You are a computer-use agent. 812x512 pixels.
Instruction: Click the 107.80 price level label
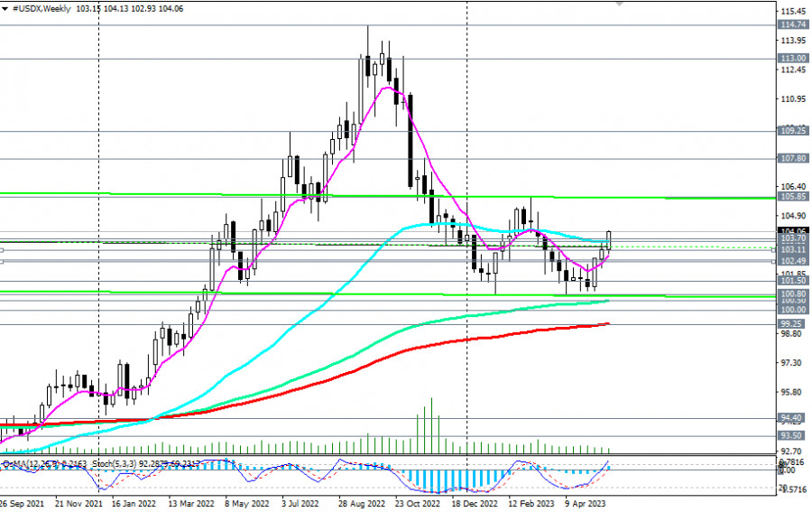(x=792, y=158)
